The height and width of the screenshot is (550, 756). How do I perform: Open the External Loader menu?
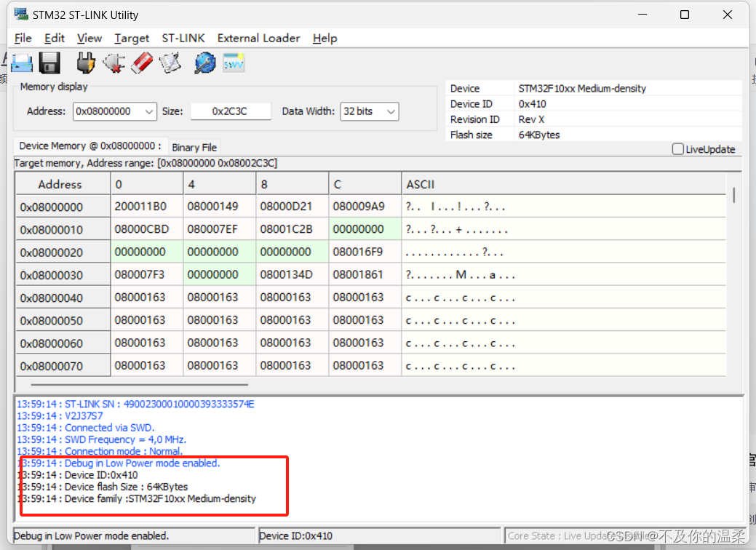258,38
